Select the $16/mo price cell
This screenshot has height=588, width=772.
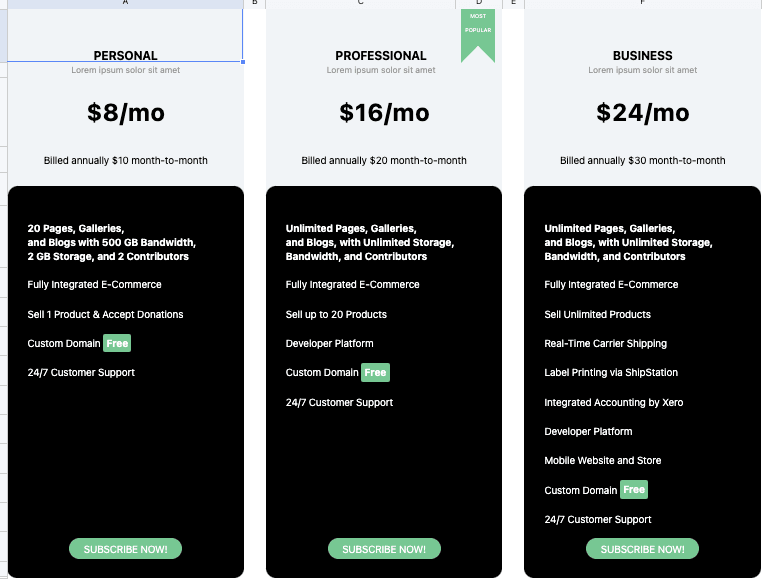384,113
